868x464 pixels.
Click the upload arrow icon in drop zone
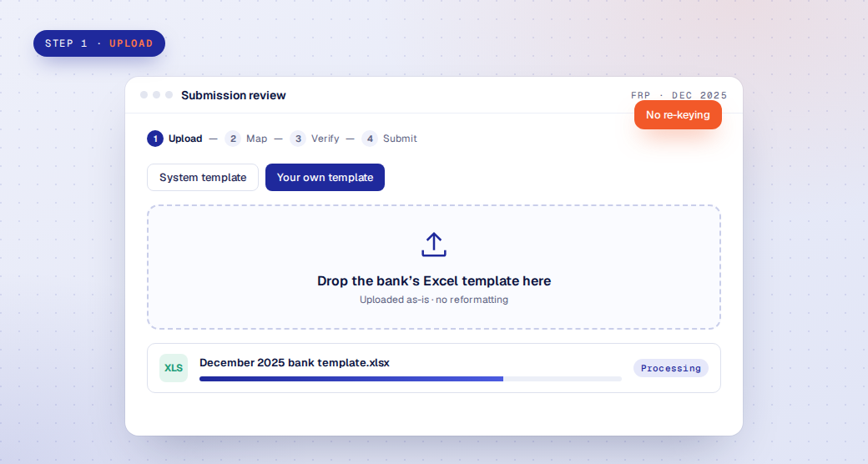tap(433, 245)
